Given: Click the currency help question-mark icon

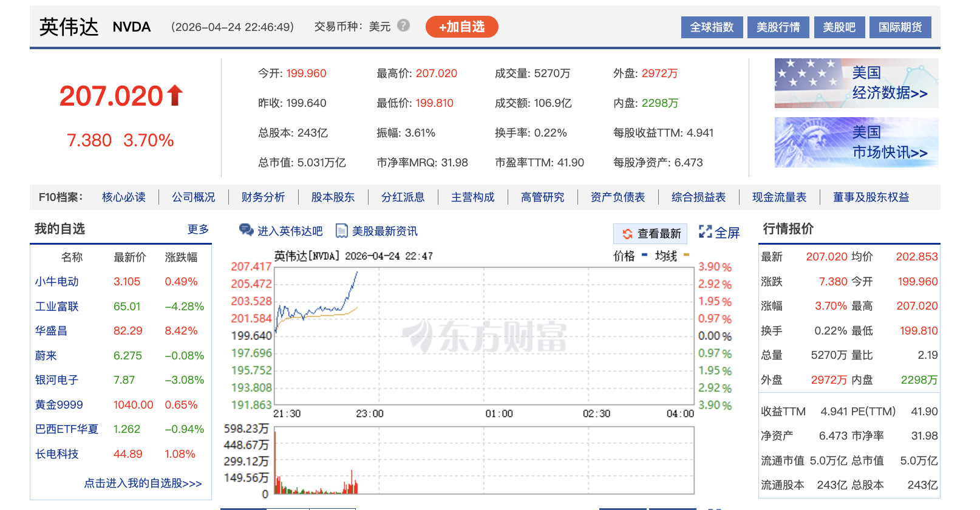Looking at the screenshot, I should click(x=403, y=25).
